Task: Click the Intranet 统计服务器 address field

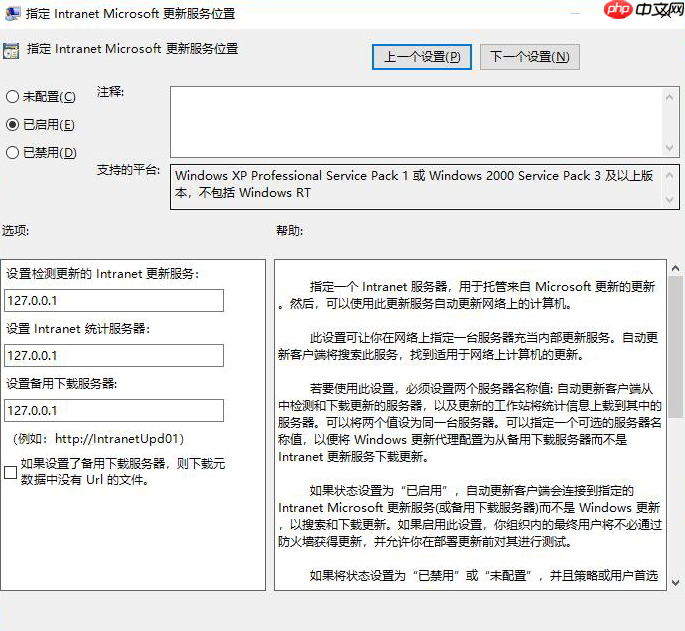Action: [x=114, y=356]
